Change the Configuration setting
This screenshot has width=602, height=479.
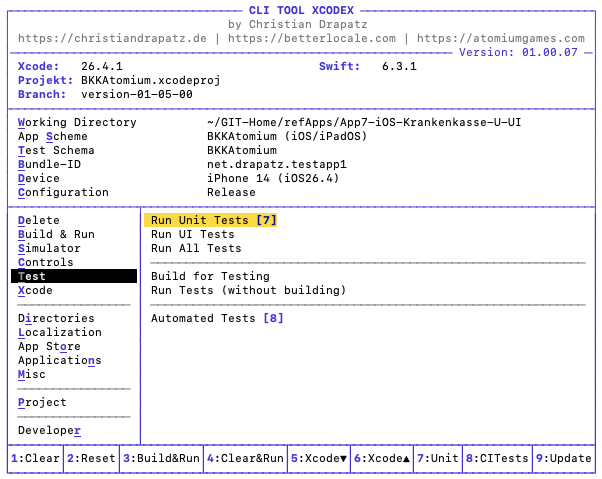[x=63, y=192]
